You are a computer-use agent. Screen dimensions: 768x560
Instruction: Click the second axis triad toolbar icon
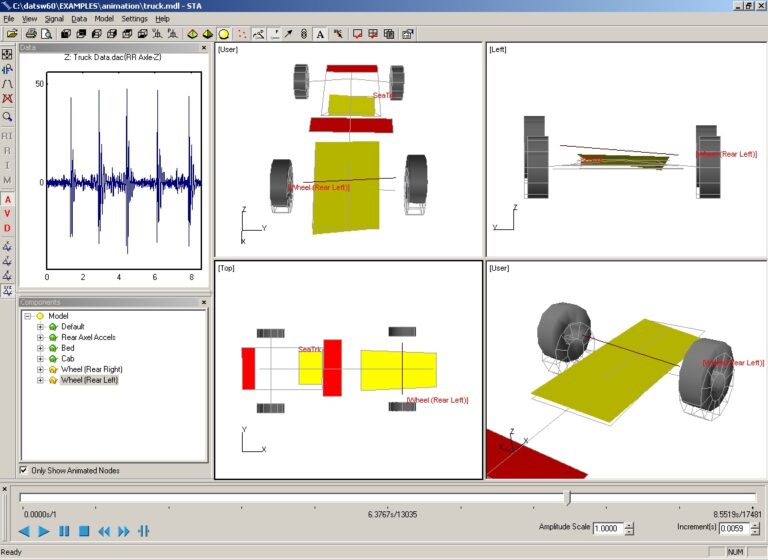[172, 34]
